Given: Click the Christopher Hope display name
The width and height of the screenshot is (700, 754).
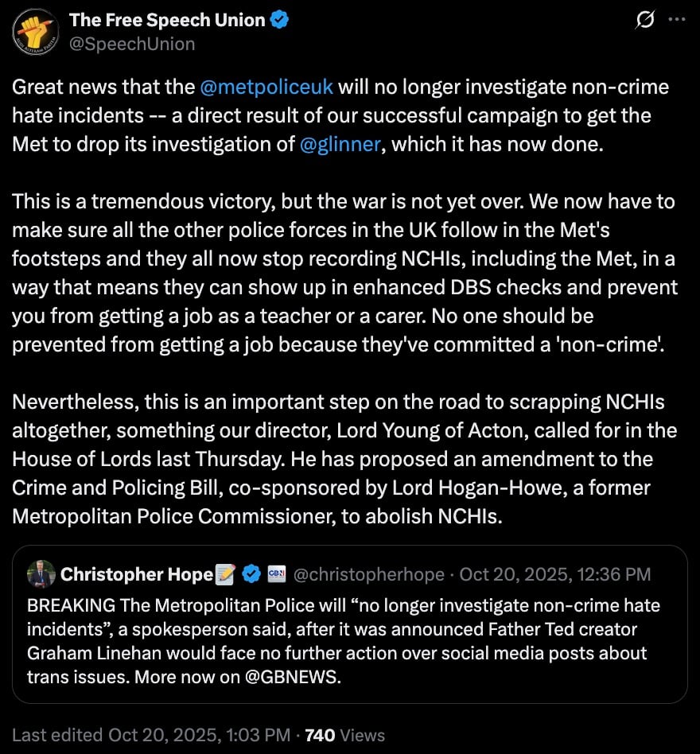Looking at the screenshot, I should click(x=137, y=573).
